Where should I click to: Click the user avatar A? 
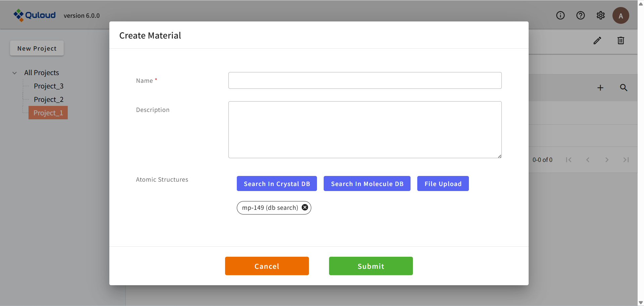pos(621,15)
